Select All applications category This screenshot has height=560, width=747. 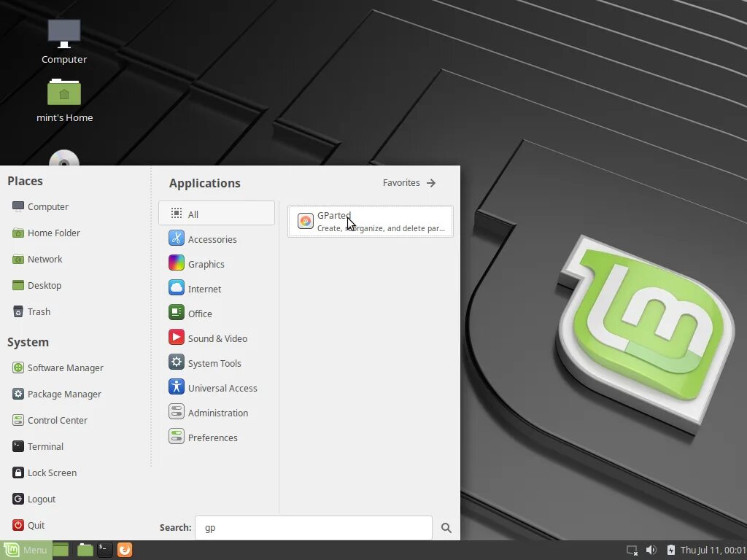[217, 214]
